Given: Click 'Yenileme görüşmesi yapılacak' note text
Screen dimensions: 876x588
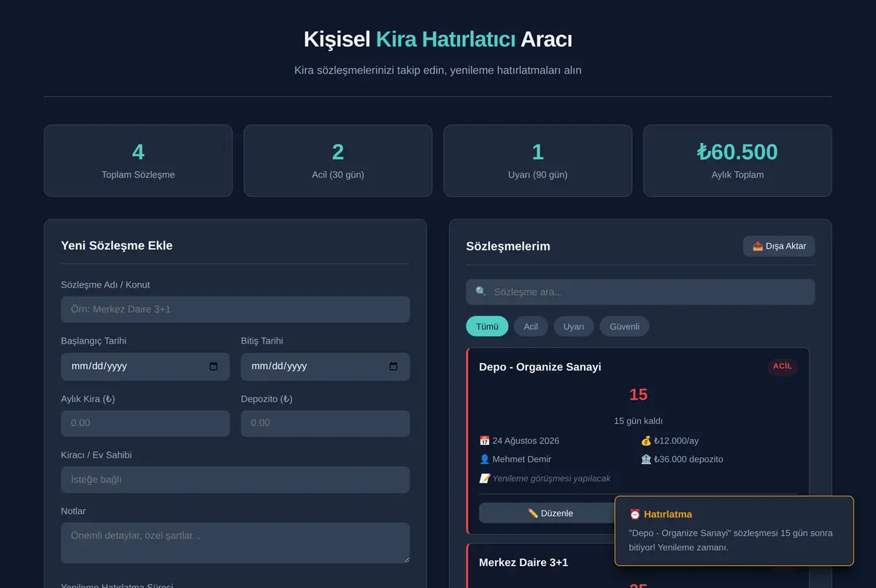Looking at the screenshot, I should point(551,479).
